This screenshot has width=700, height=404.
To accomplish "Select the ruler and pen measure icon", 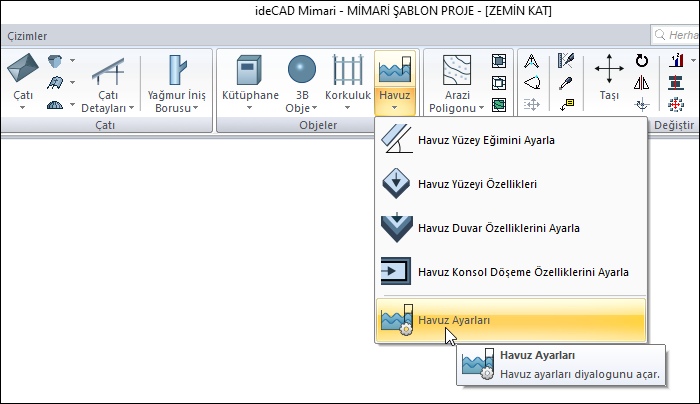I will (x=566, y=61).
